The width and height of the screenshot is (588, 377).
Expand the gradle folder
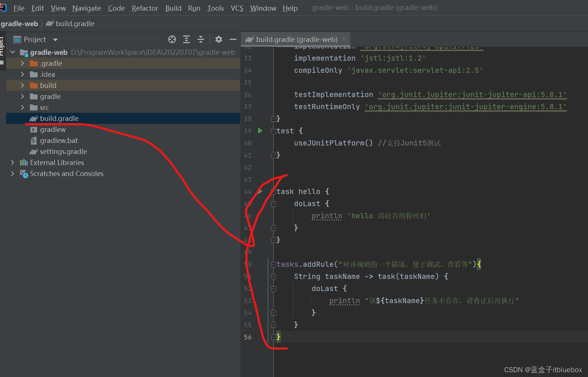coord(22,96)
